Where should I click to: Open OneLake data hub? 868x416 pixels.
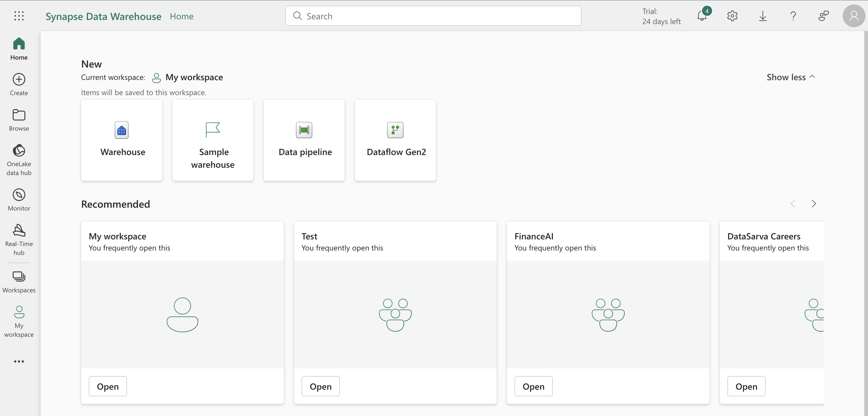[19, 160]
